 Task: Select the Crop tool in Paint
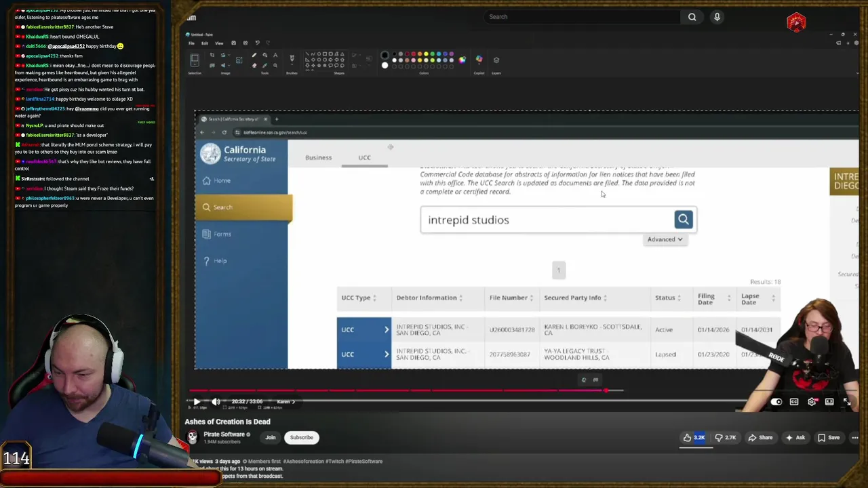point(212,55)
